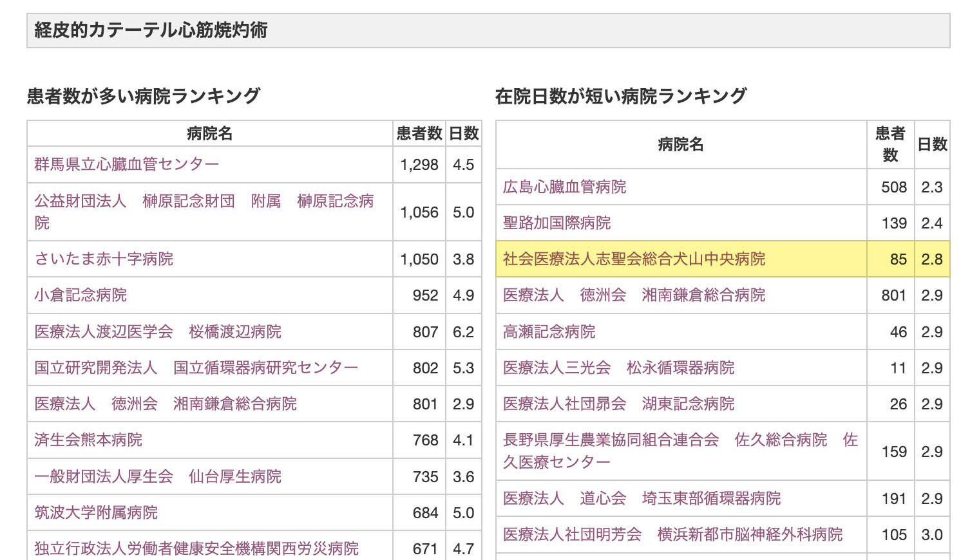Open 群馬県立心臓血管センター hospital link
This screenshot has width=961, height=560.
click(x=127, y=164)
